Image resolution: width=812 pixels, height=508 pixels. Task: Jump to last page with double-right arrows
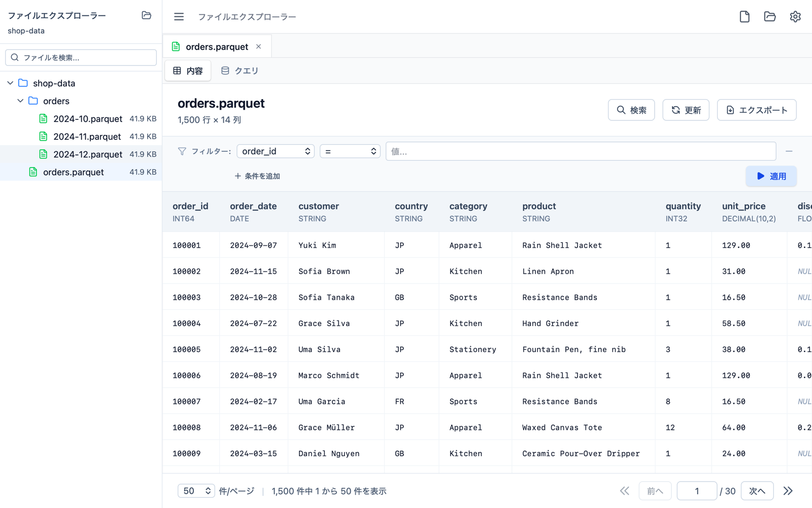(x=788, y=491)
